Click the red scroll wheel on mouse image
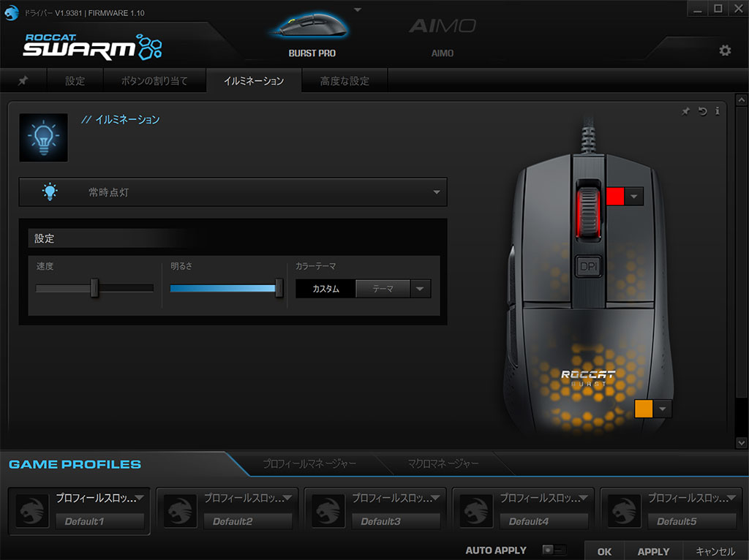This screenshot has height=560, width=749. [589, 212]
